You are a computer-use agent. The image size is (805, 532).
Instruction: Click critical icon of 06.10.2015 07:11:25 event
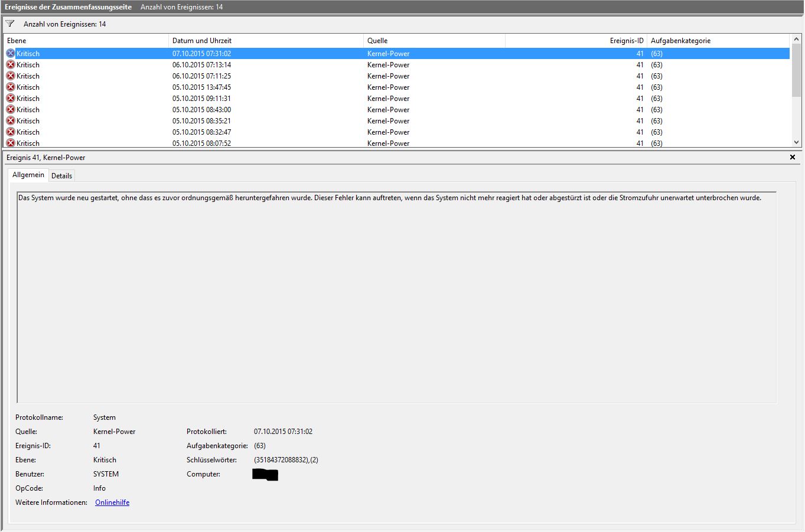(11, 76)
